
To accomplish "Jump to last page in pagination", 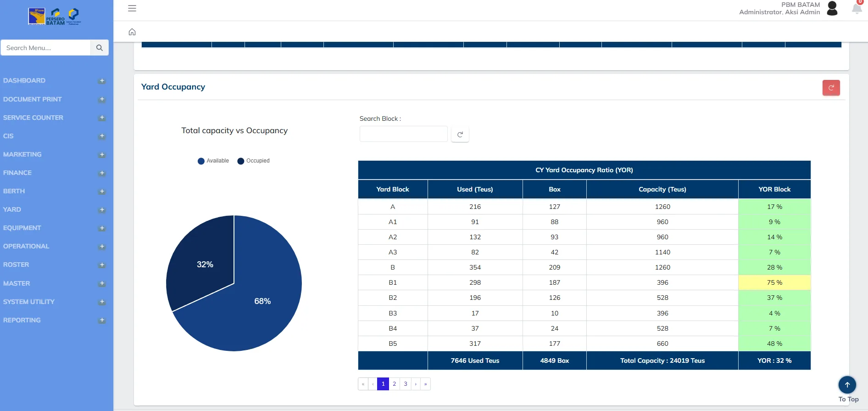I will 426,384.
